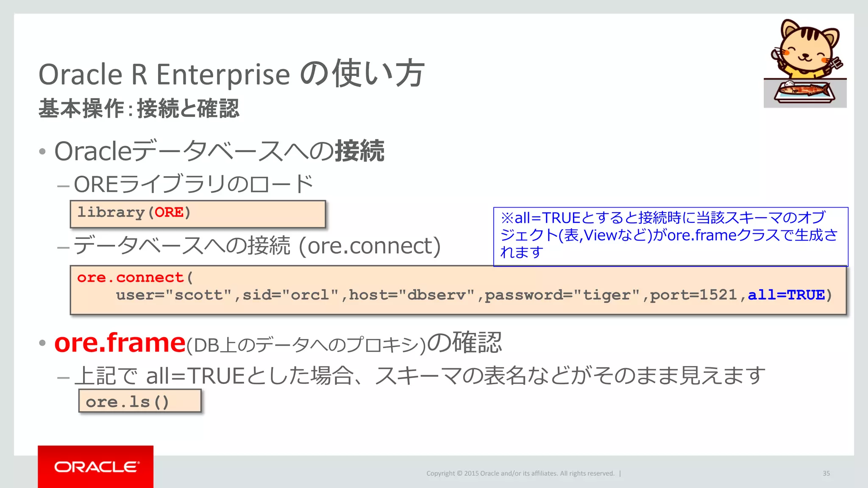Click the 'sid="orcl"' parameter
Image resolution: width=868 pixels, height=488 pixels.
(x=290, y=295)
